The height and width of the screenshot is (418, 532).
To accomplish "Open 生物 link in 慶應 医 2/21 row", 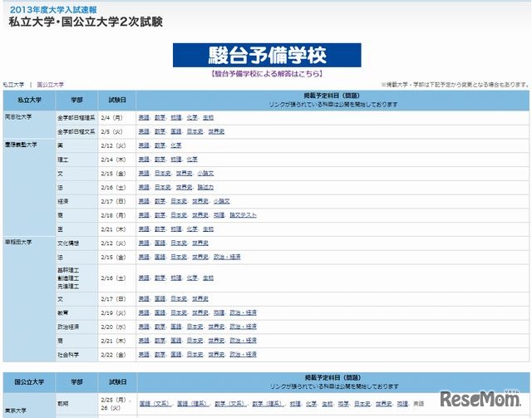I will point(209,229).
